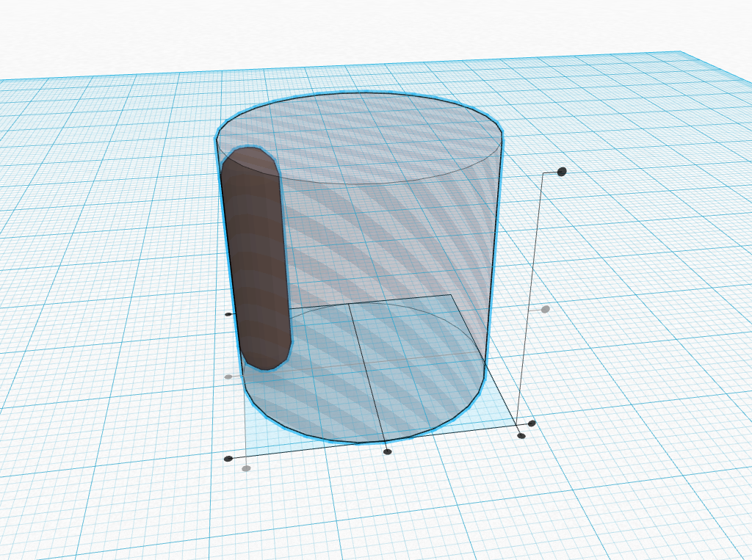Click the upper black dot at right corner
752x560 pixels.
pos(532,423)
